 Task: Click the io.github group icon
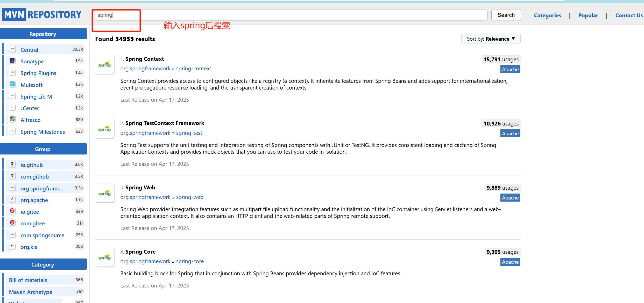[12, 164]
